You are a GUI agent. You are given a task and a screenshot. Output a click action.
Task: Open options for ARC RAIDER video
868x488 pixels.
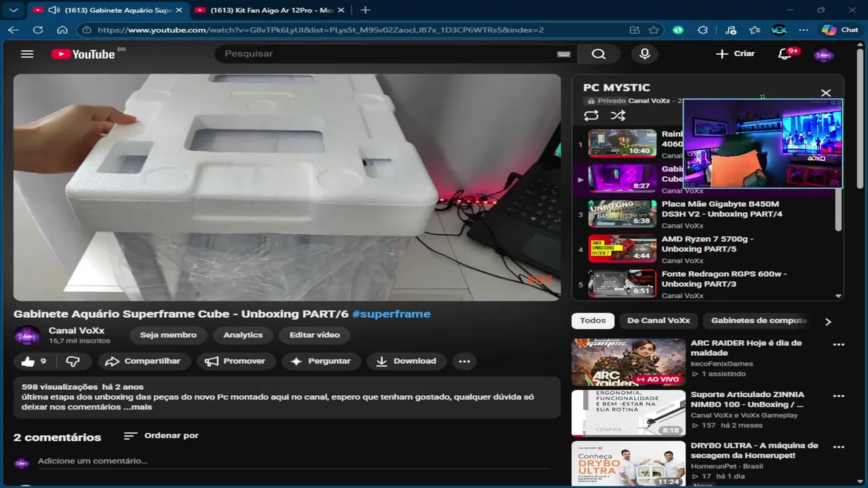839,344
